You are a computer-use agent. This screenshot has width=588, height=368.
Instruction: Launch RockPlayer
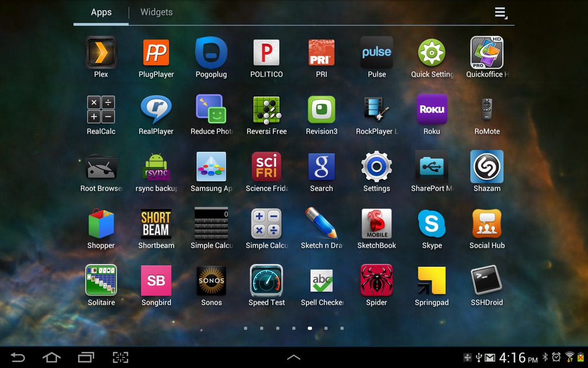coord(377,109)
